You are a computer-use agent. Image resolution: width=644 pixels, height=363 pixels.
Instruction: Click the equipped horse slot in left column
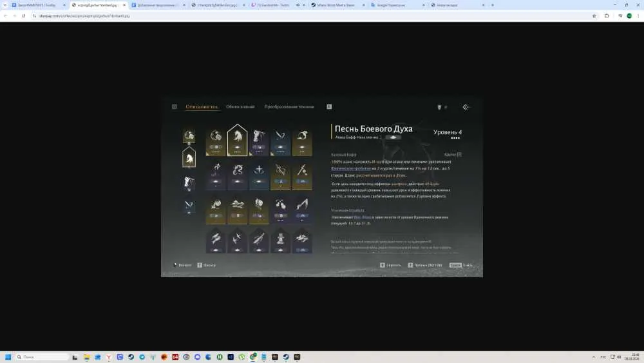tap(189, 158)
